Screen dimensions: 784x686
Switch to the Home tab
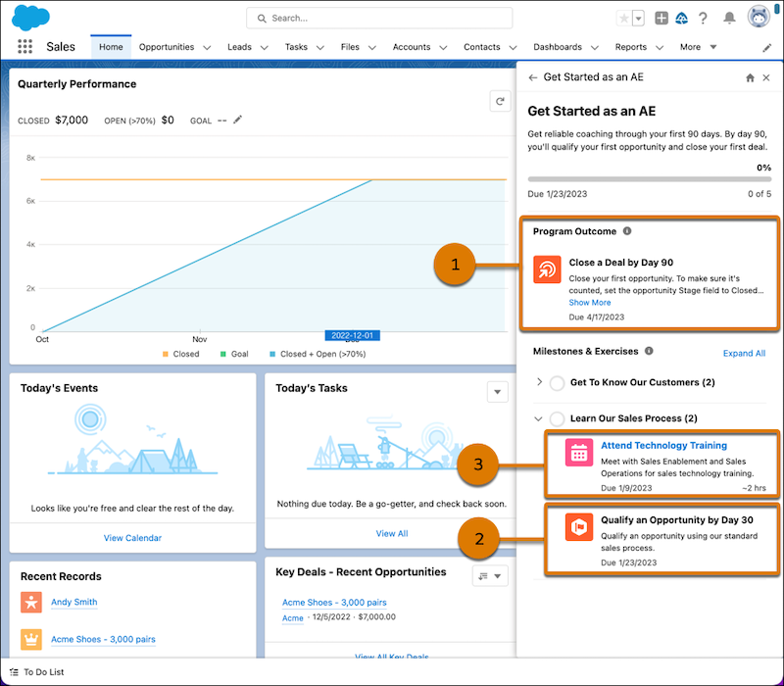click(x=110, y=46)
